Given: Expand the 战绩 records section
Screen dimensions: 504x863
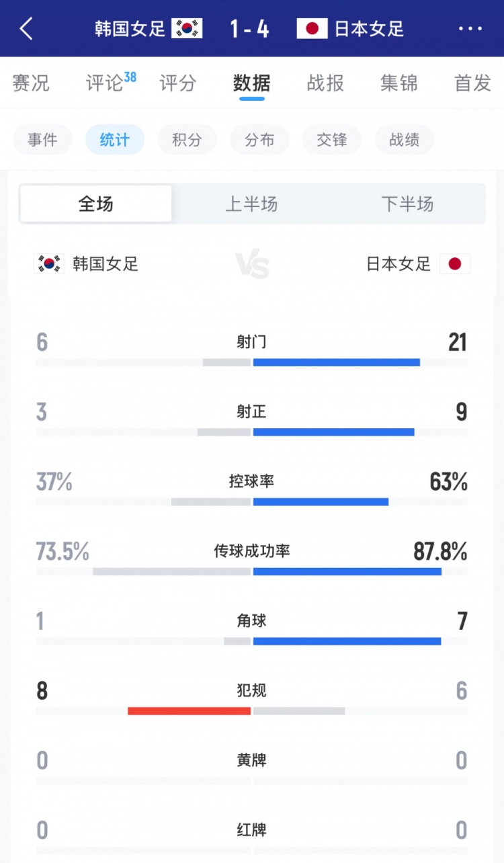Looking at the screenshot, I should (x=404, y=140).
